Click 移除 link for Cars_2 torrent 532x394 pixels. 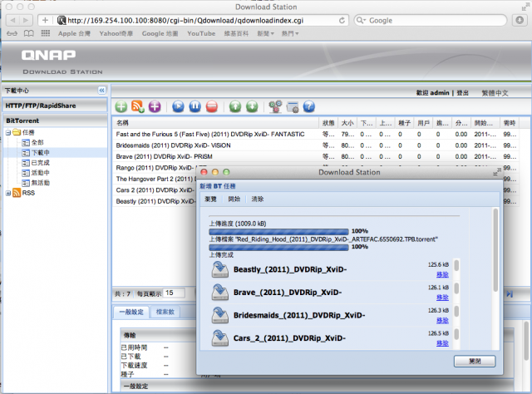tap(442, 343)
